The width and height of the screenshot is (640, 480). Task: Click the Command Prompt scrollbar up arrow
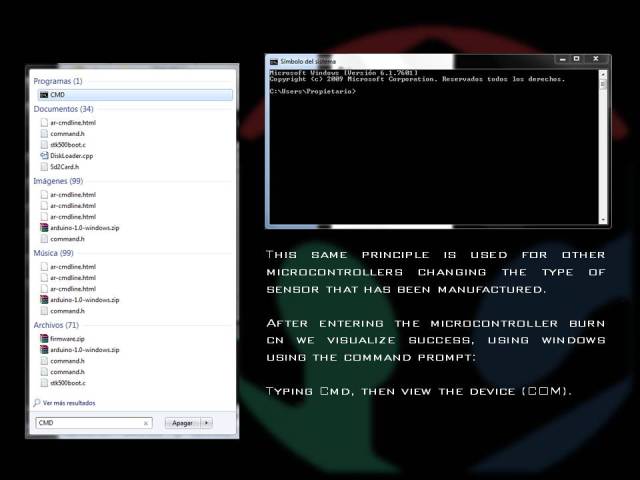click(603, 75)
